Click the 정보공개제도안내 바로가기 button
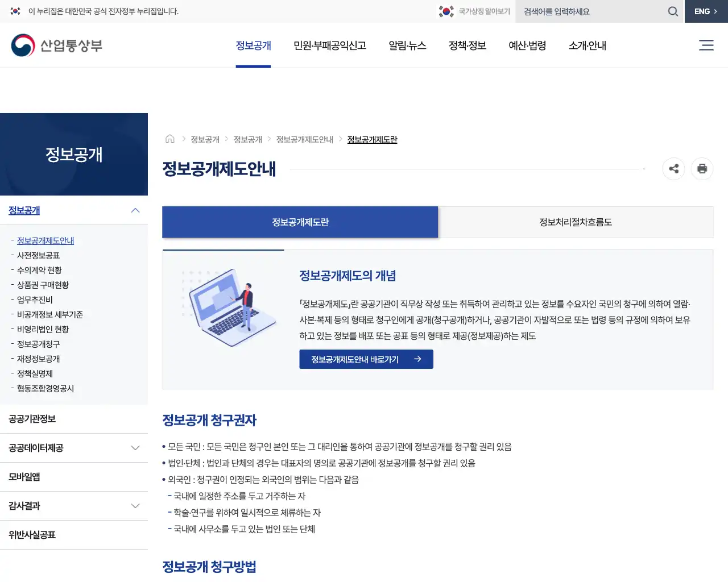Image resolution: width=728 pixels, height=582 pixels. (366, 359)
